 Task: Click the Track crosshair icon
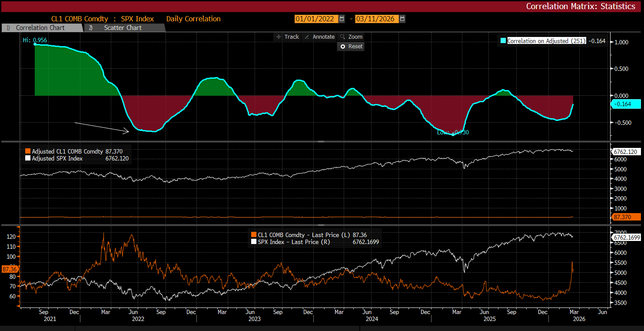[279, 37]
